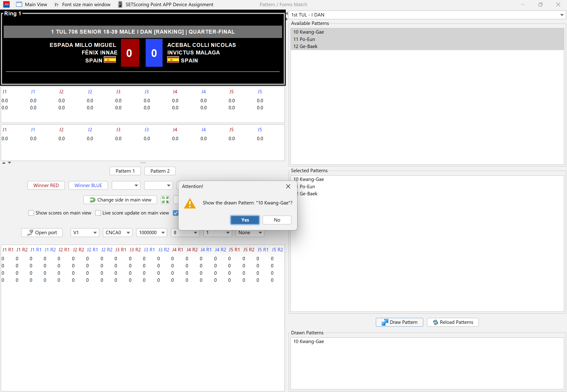The height and width of the screenshot is (392, 567).
Task: Declare Winner RED
Action: pyautogui.click(x=46, y=185)
